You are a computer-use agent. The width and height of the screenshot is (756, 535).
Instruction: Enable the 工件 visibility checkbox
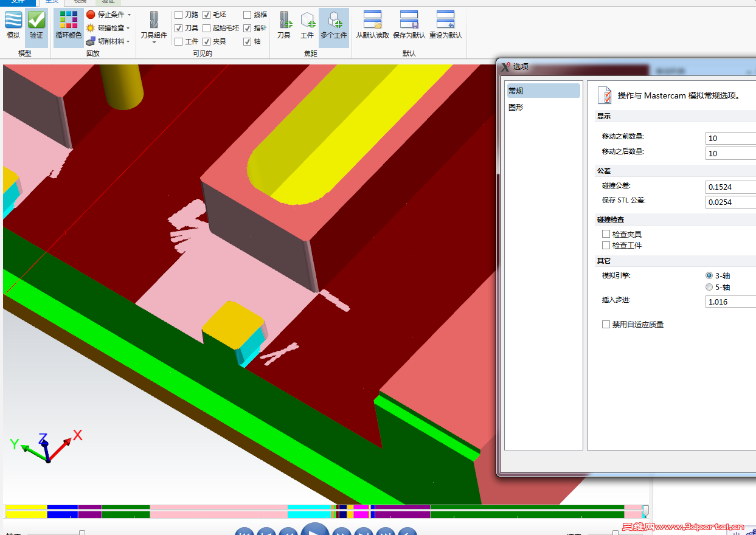(x=179, y=41)
